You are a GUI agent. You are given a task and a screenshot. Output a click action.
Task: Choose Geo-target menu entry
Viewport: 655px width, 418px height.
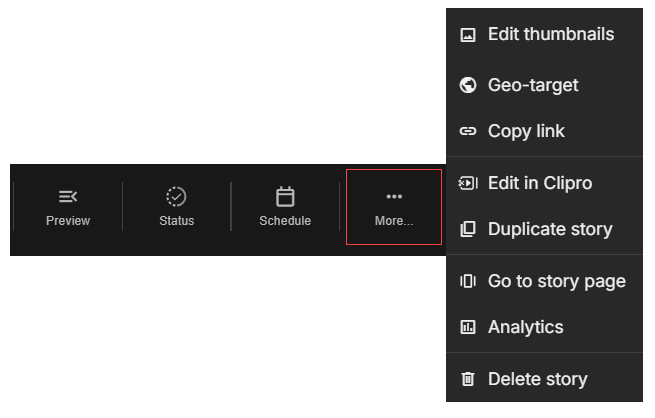click(544, 85)
